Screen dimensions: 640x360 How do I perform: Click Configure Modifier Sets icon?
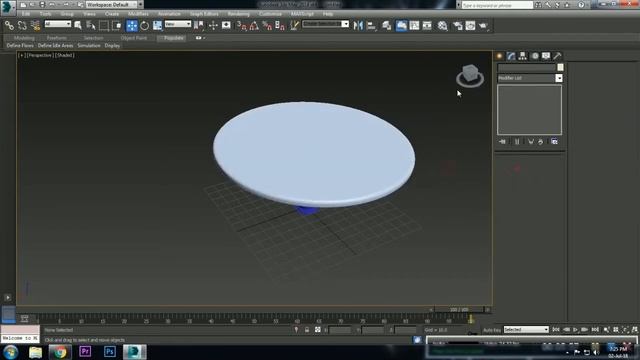(554, 142)
